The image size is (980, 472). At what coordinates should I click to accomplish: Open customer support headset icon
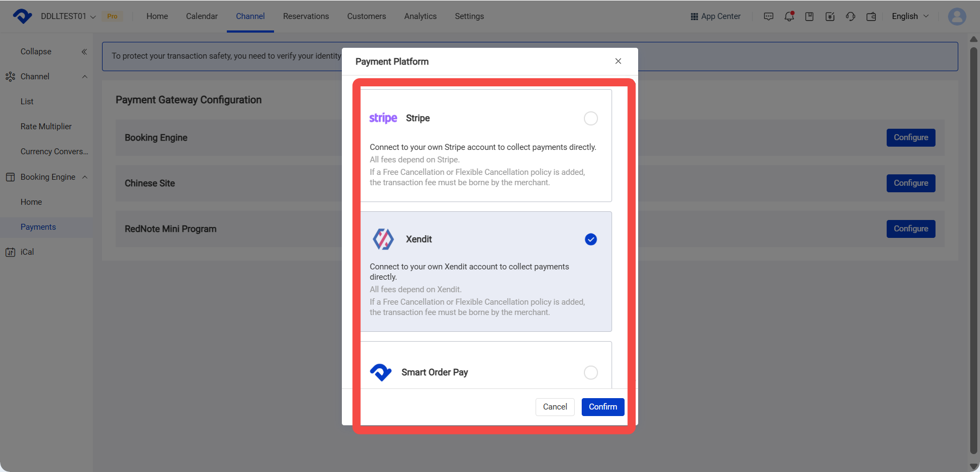[x=850, y=16]
